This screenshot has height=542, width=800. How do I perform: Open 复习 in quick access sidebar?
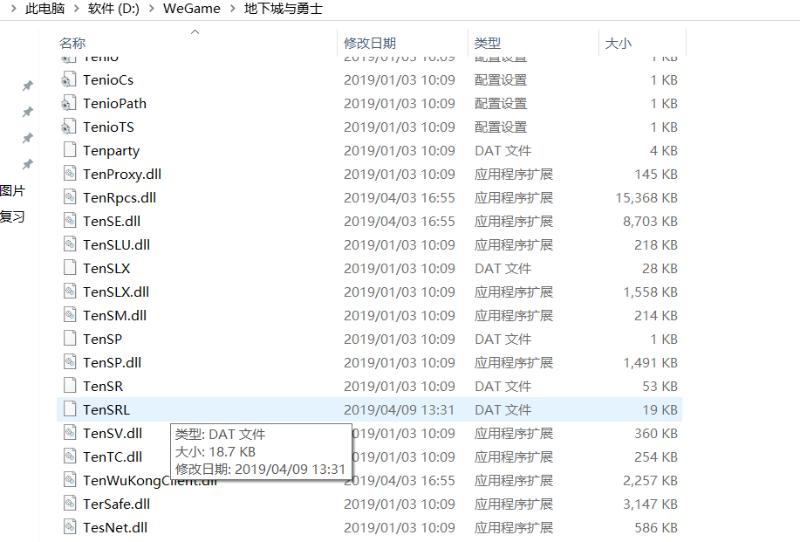click(x=13, y=217)
